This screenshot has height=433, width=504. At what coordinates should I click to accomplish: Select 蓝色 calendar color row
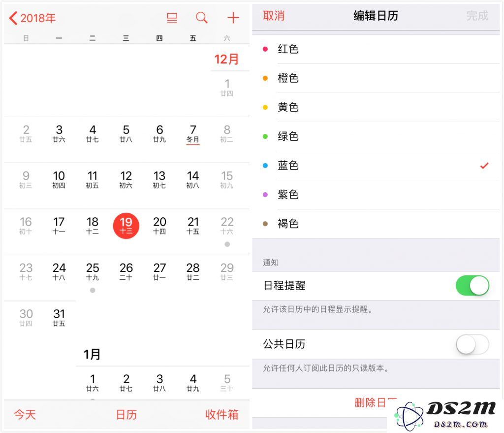(376, 166)
